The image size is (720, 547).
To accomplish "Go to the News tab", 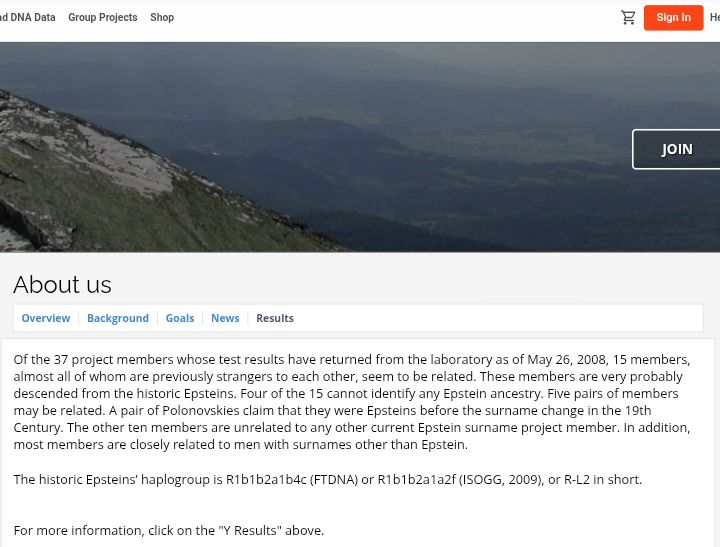I will click(225, 318).
